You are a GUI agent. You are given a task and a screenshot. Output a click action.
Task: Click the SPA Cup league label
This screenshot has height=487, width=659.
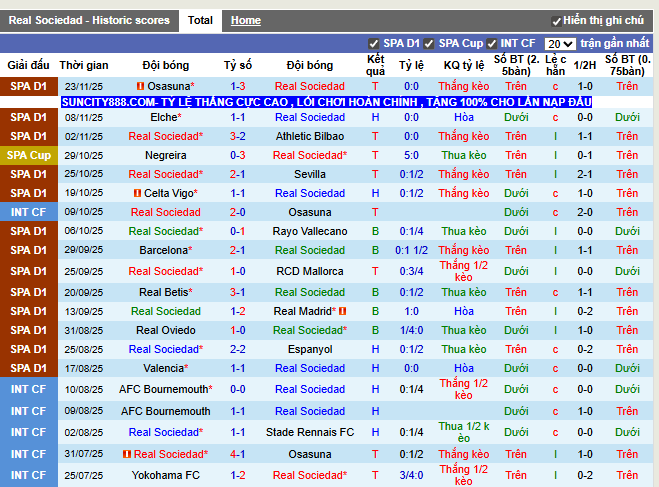(x=29, y=155)
